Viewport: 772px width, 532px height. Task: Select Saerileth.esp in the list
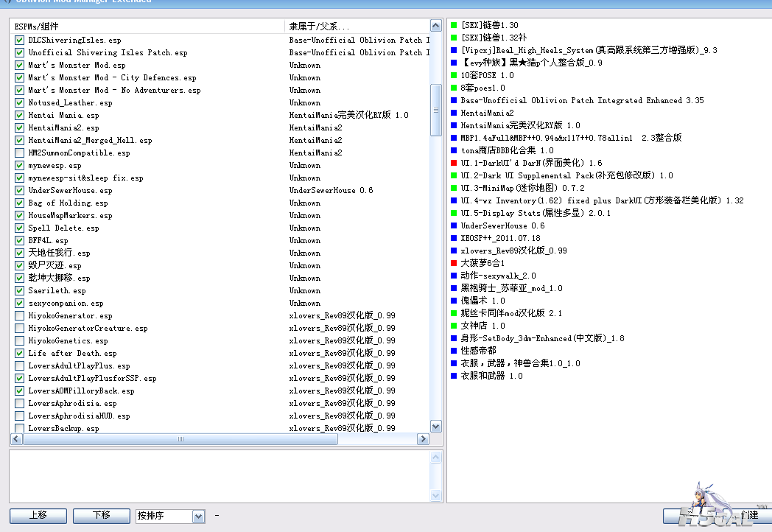pos(57,290)
